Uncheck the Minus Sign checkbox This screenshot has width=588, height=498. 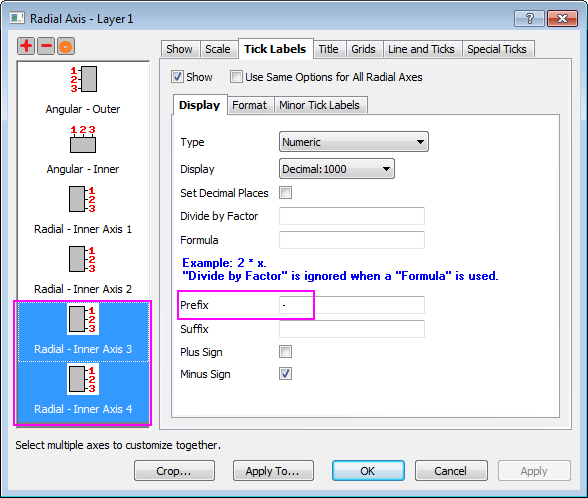[285, 374]
